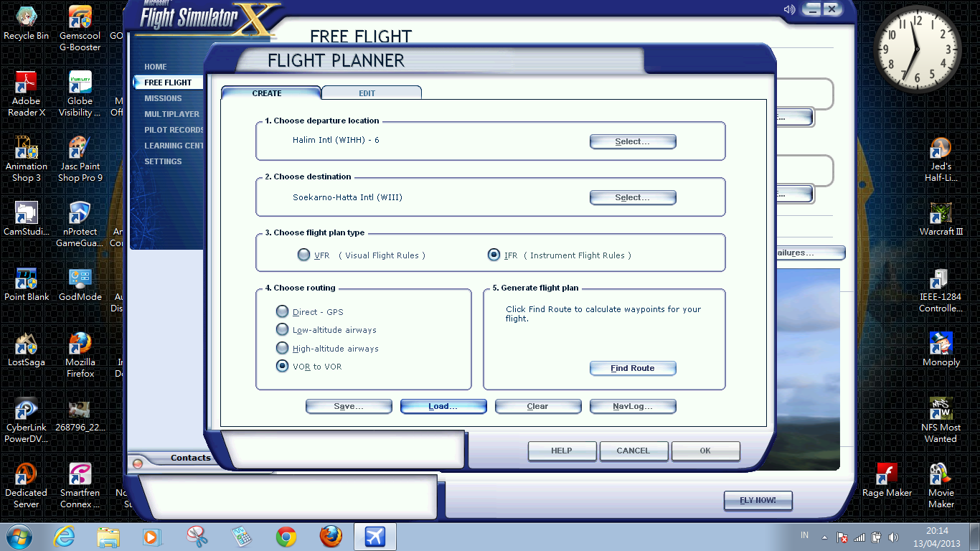Open LostSaga desktop icon
The width and height of the screenshot is (980, 551).
(27, 349)
